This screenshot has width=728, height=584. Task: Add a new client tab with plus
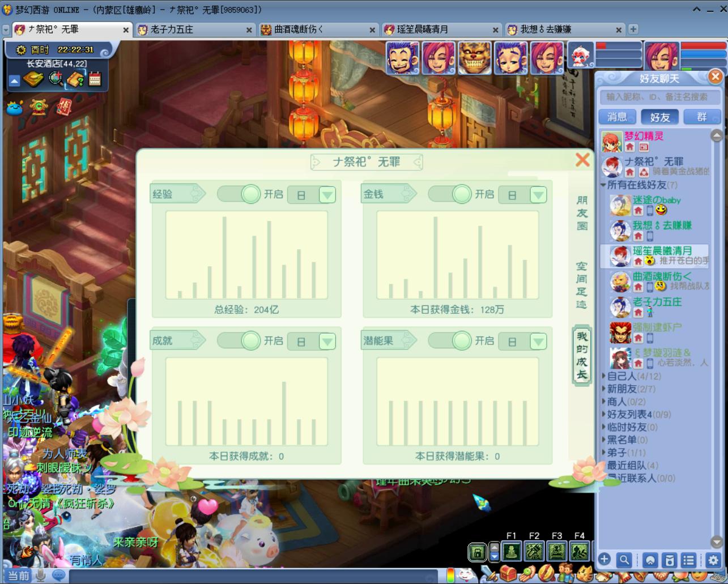[633, 29]
